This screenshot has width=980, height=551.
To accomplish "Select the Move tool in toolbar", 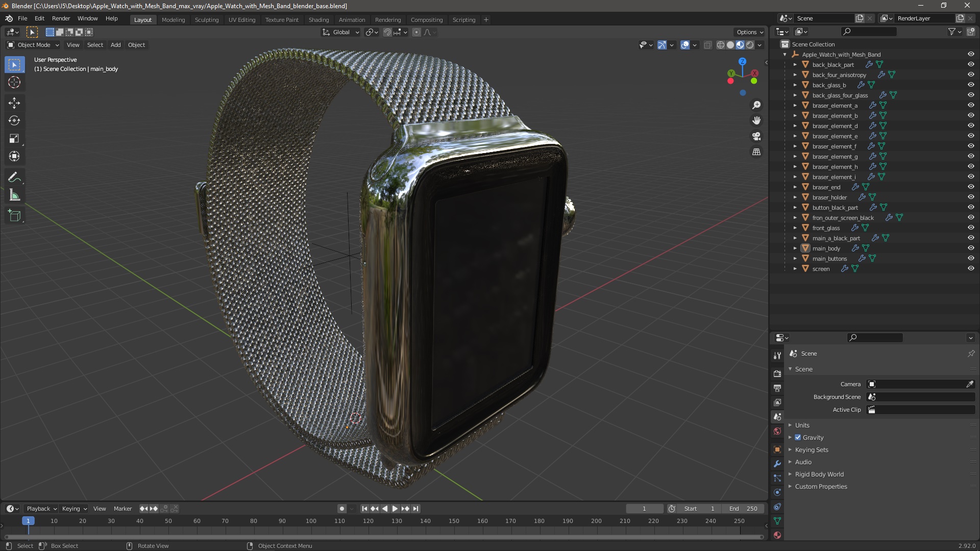I will (14, 103).
